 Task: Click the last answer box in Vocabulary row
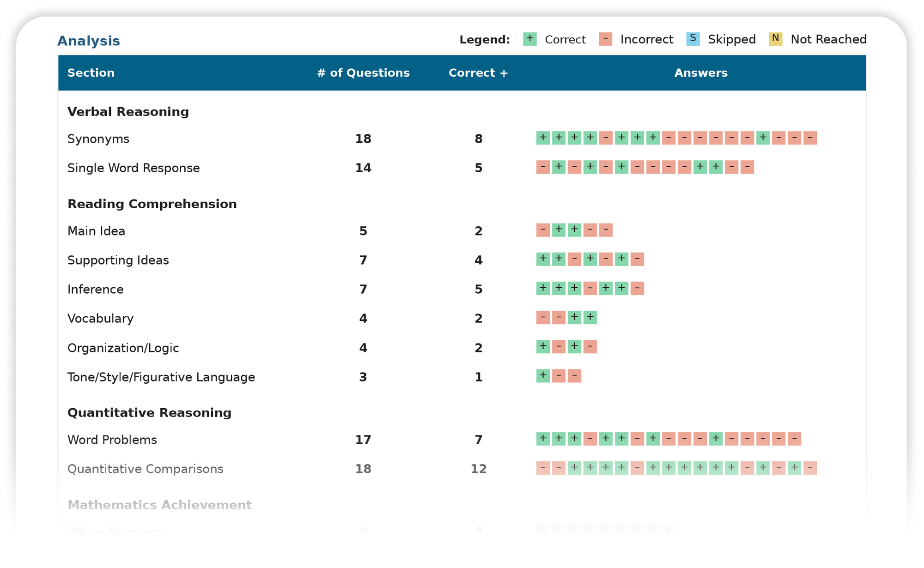click(x=590, y=317)
